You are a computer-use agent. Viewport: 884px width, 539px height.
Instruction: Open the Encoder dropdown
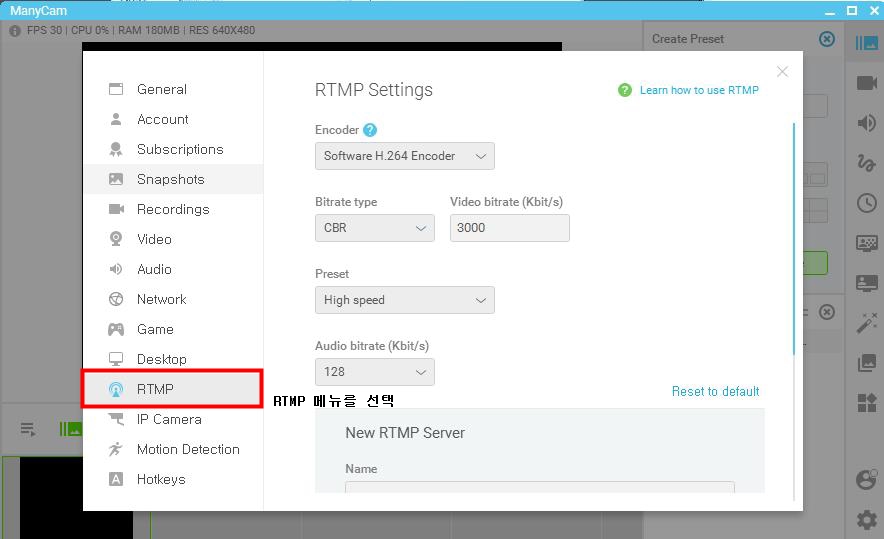pos(405,156)
